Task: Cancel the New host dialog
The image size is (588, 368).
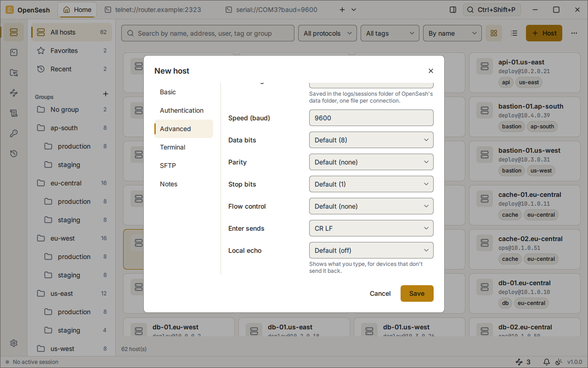Action: pyautogui.click(x=380, y=293)
